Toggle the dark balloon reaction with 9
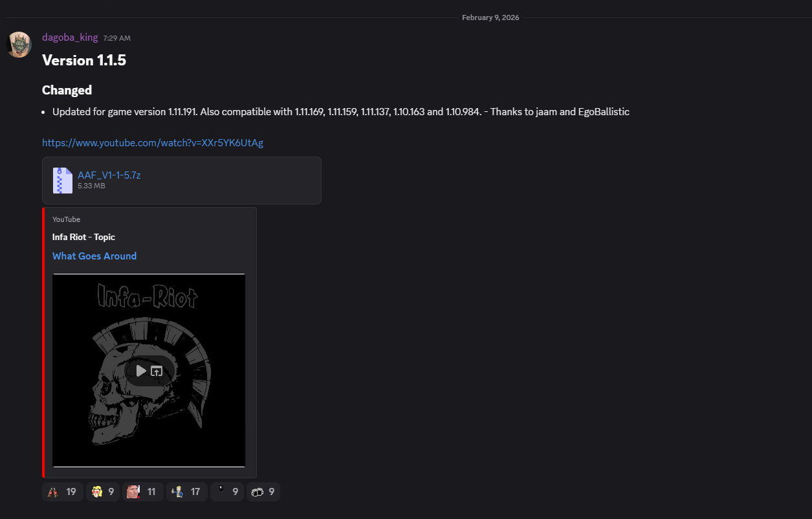Screen dimensions: 812x519 [228, 492]
